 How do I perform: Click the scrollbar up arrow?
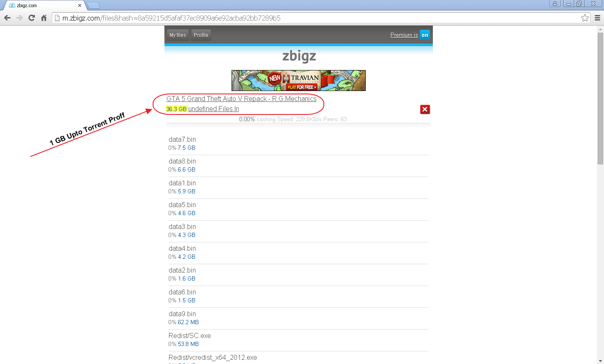tap(600, 29)
